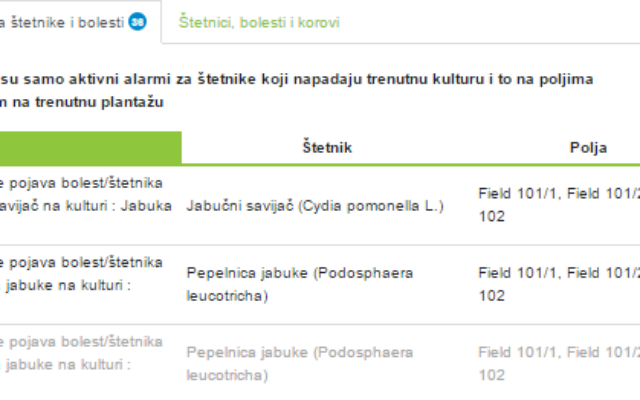Open second alarm description ending 'jabuke na kulturi :'

click(x=81, y=273)
